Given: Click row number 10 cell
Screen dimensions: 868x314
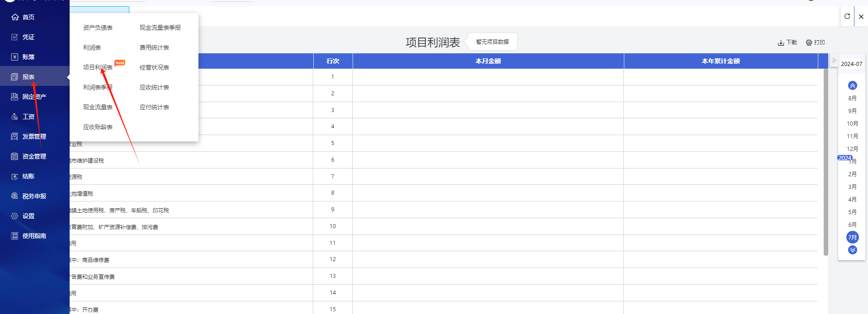Looking at the screenshot, I should [x=333, y=226].
